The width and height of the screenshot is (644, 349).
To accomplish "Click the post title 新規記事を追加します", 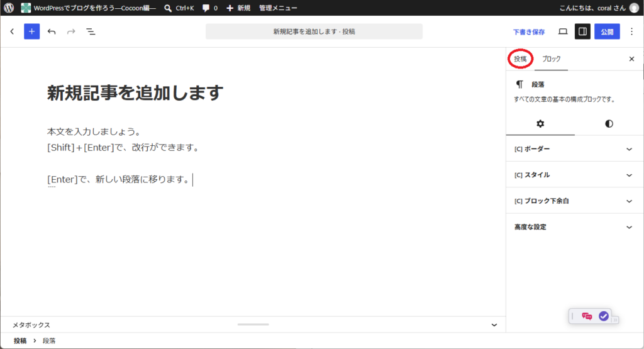I will point(135,93).
